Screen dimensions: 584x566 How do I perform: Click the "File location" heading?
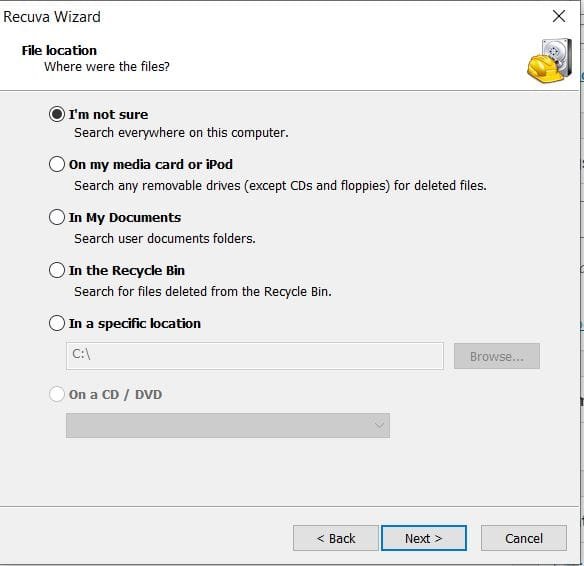pos(59,50)
